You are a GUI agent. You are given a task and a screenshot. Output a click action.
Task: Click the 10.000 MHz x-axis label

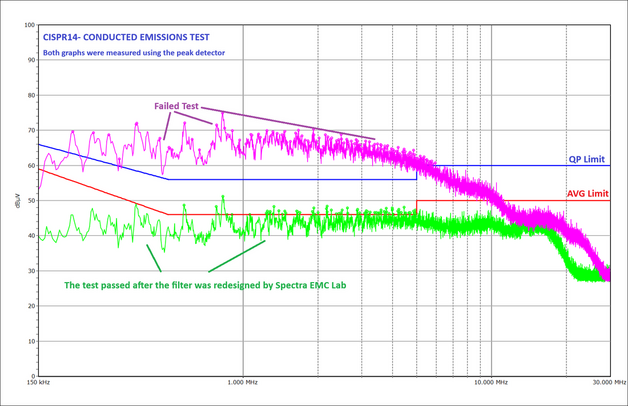pyautogui.click(x=488, y=382)
